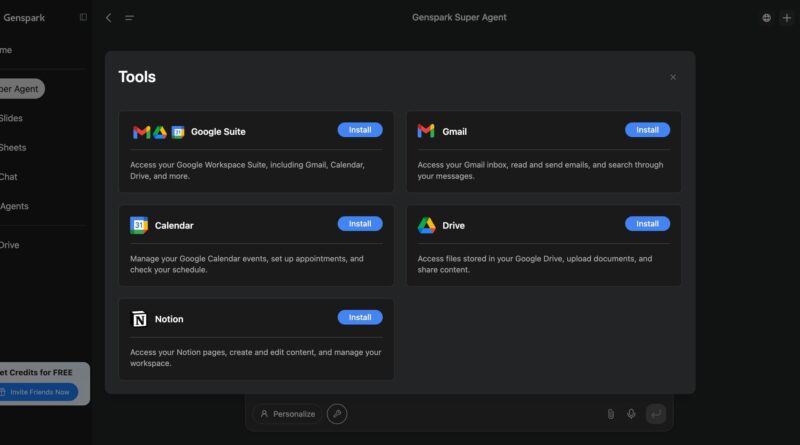Click the Google Suite card title
Viewport: 800px width, 445px height.
coord(218,132)
